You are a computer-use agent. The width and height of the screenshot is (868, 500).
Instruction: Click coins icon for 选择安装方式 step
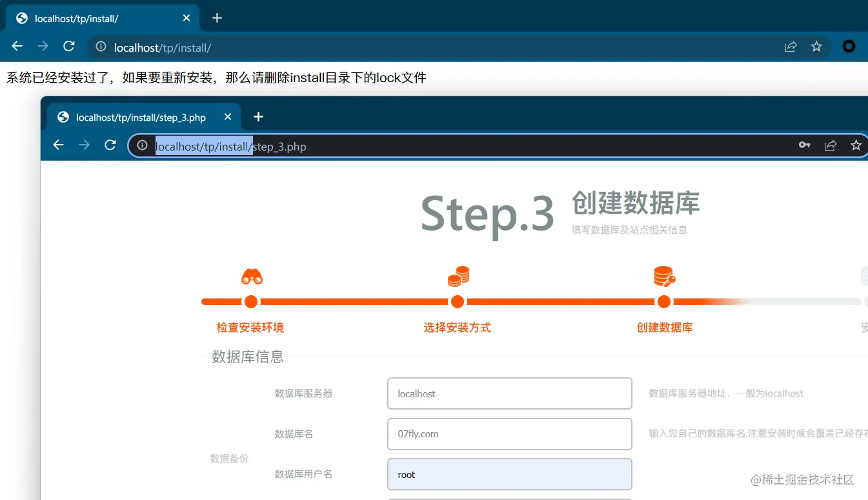(458, 276)
